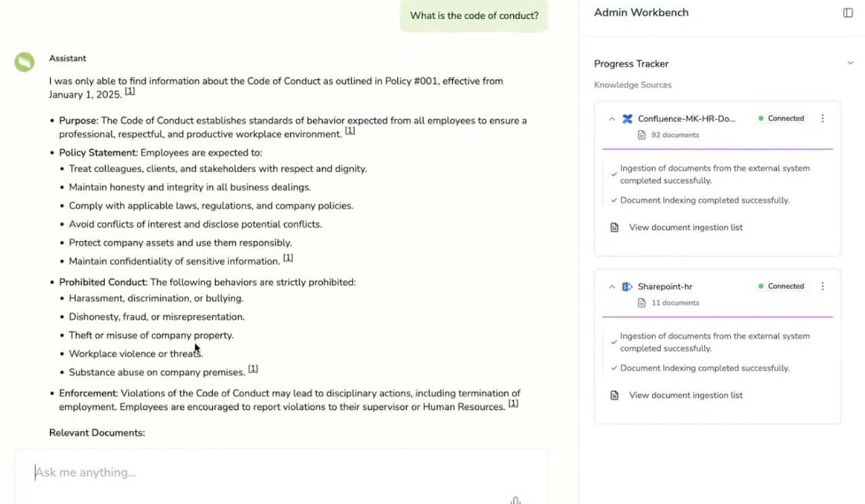This screenshot has height=504, width=865.
Task: Click document icon beside Confluence ingestion list
Action: point(614,228)
